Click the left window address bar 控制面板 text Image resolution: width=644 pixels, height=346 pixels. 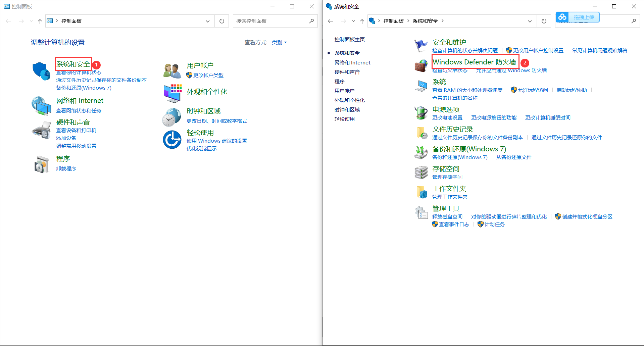[71, 21]
